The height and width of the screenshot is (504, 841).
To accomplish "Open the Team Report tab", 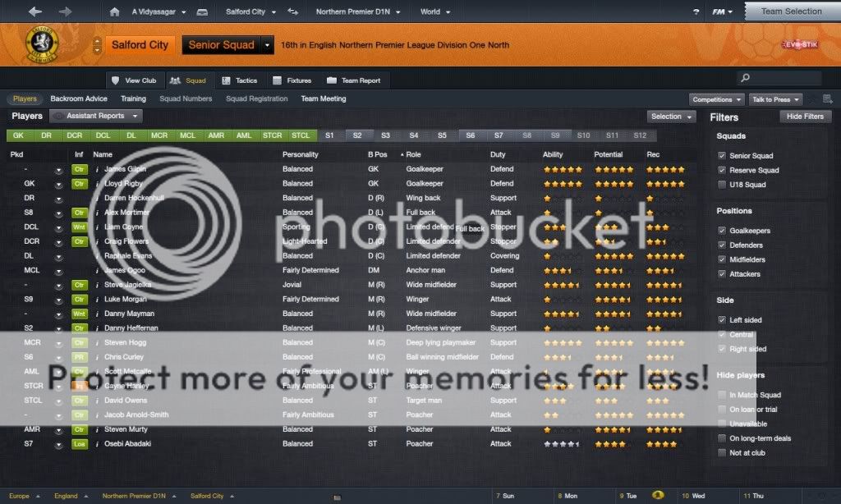I will [x=354, y=80].
